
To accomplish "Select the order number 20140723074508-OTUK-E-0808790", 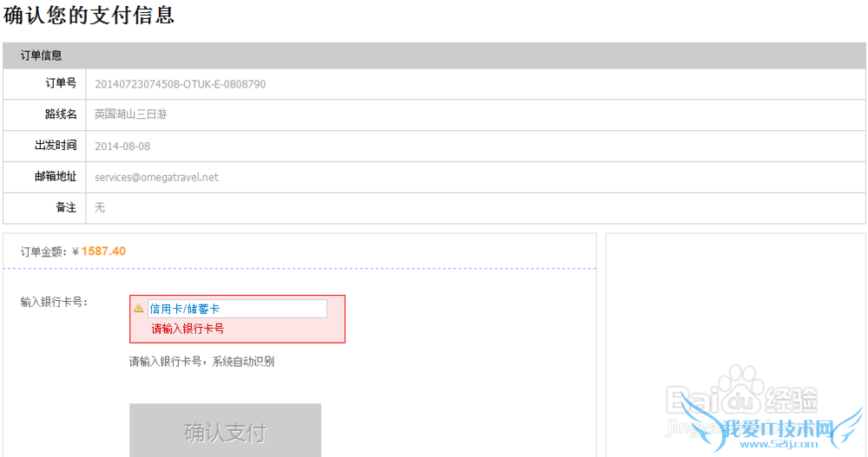I will (x=180, y=84).
